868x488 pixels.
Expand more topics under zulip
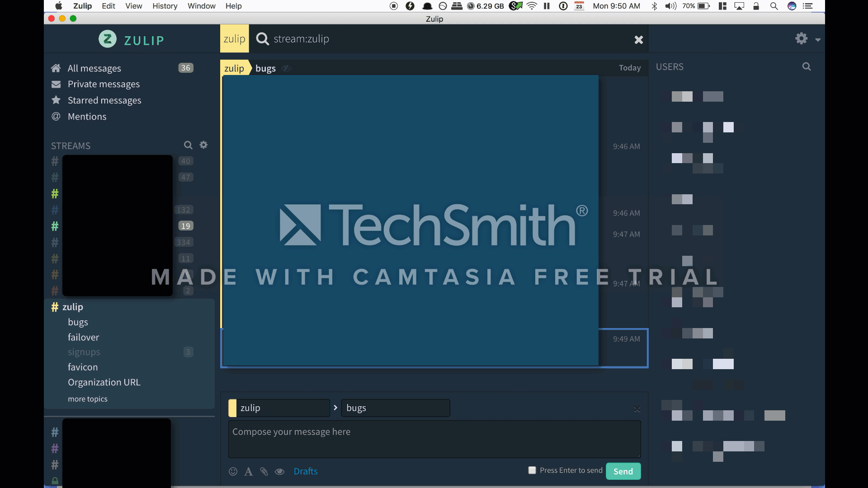click(88, 399)
